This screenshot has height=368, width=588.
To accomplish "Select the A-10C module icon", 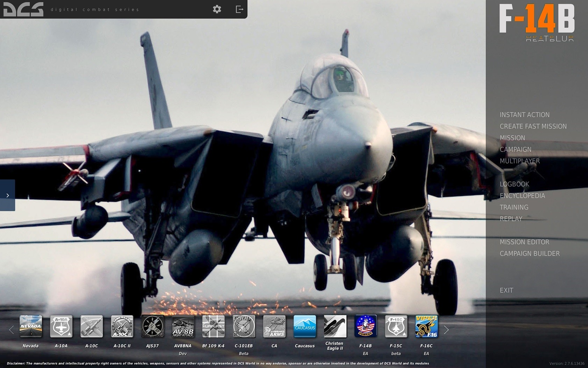I will [92, 326].
